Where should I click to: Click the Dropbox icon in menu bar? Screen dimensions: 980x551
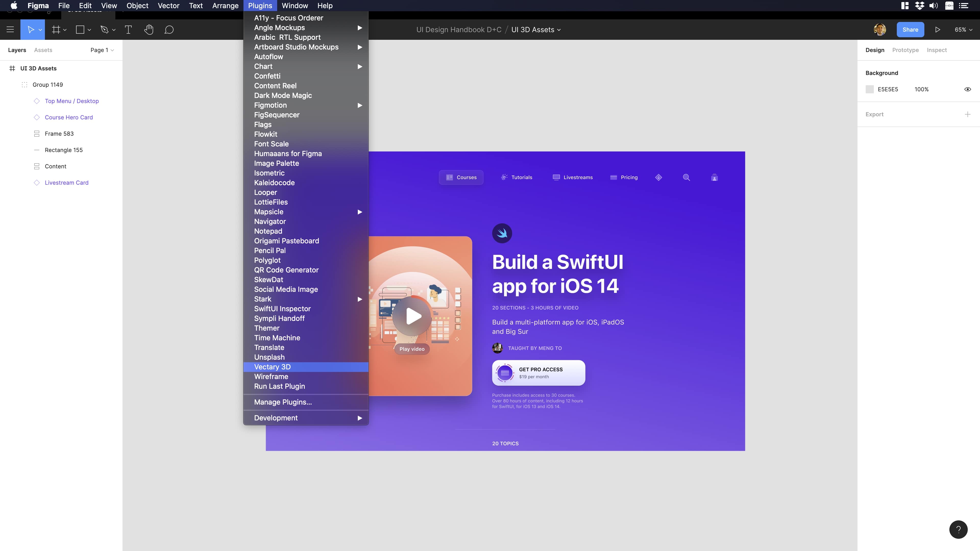click(x=920, y=5)
